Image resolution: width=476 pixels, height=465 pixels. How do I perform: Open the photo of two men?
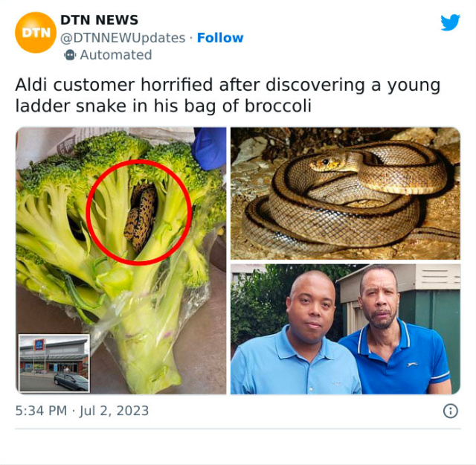pyautogui.click(x=345, y=330)
